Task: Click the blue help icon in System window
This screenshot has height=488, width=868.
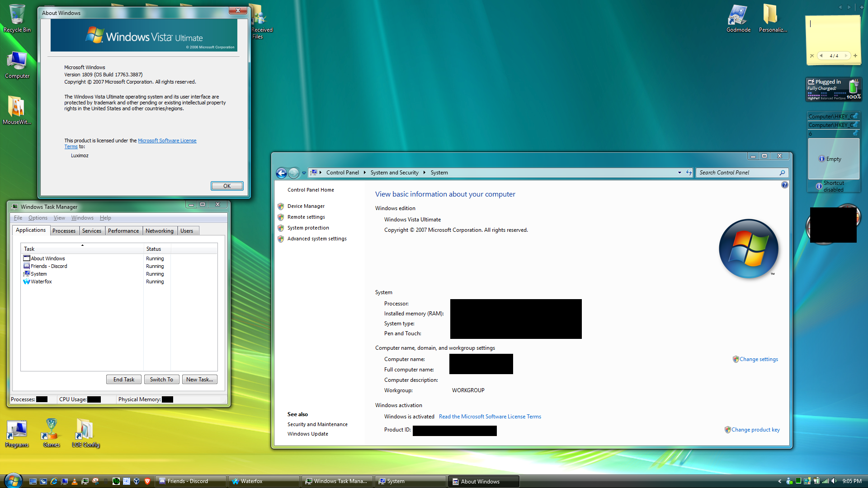Action: pyautogui.click(x=785, y=185)
